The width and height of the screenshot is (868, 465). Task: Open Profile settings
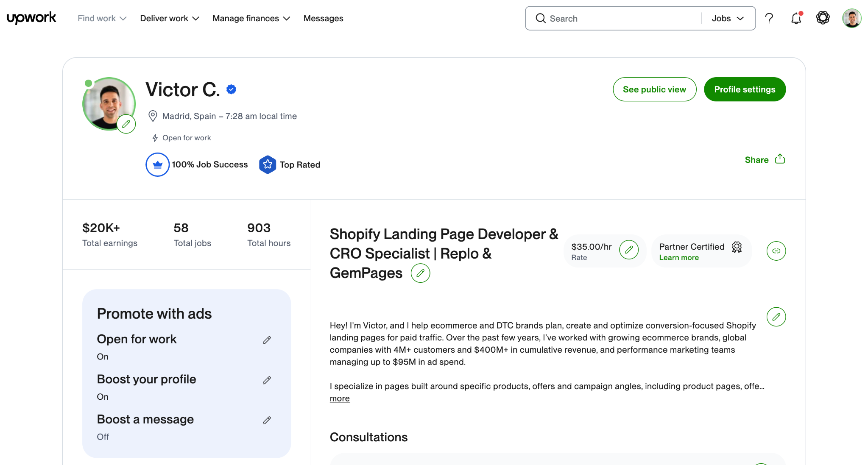[x=745, y=89]
